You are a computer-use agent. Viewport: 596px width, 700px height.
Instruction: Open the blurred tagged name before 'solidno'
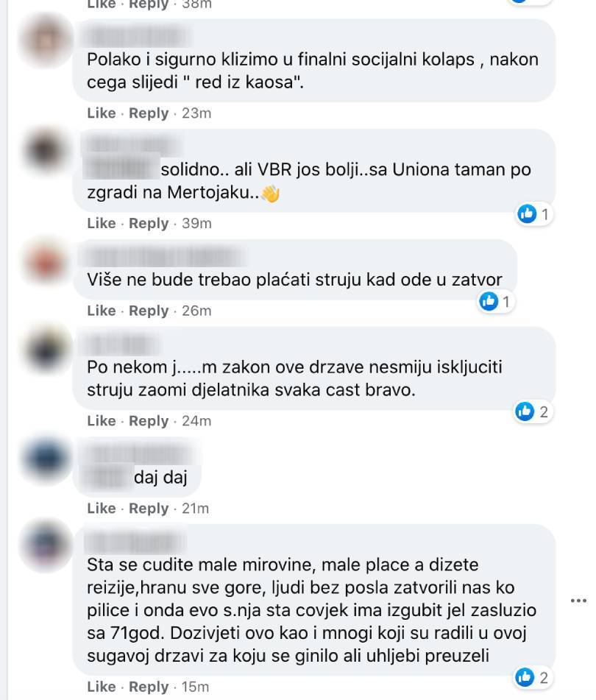(x=122, y=169)
